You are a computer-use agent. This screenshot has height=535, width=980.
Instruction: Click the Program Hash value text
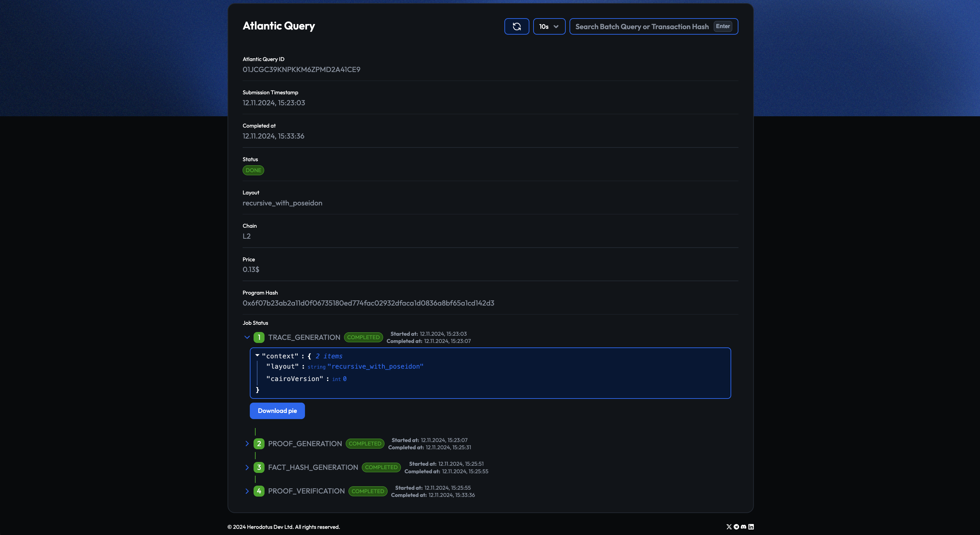click(x=368, y=303)
